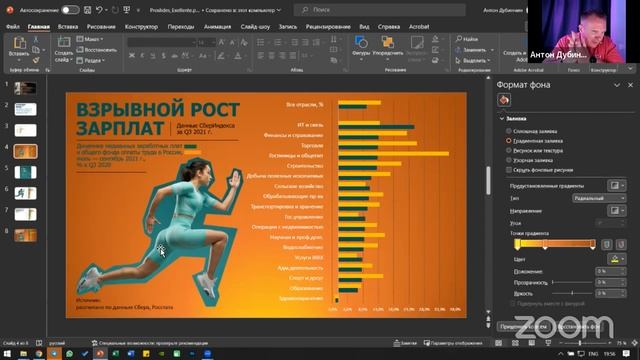Click the Undo arrow icon
The image size is (640, 360).
(99, 10)
